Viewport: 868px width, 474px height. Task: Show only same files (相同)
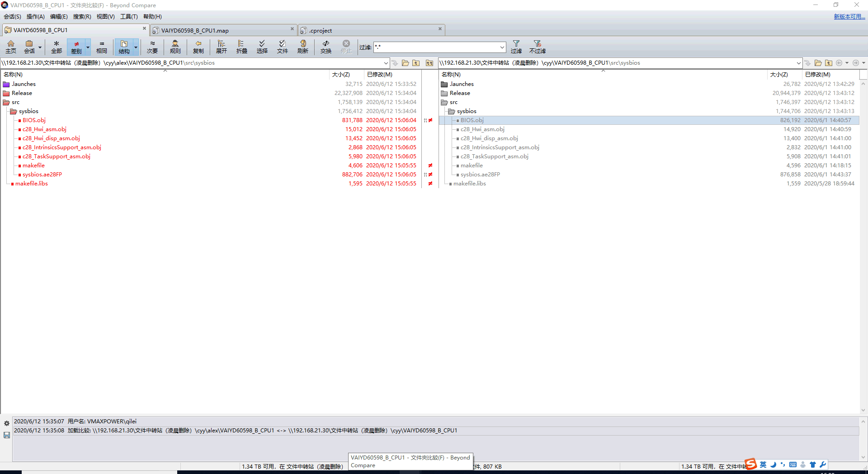[x=102, y=47]
